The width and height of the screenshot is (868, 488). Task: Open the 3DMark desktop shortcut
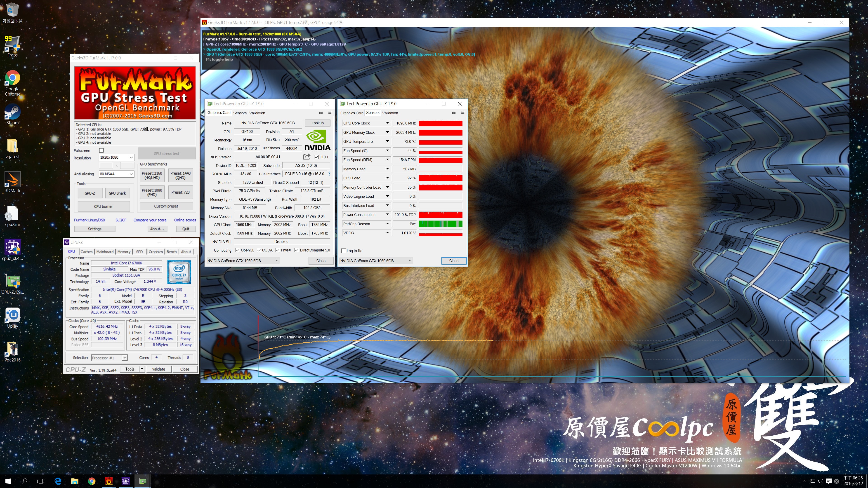12,182
